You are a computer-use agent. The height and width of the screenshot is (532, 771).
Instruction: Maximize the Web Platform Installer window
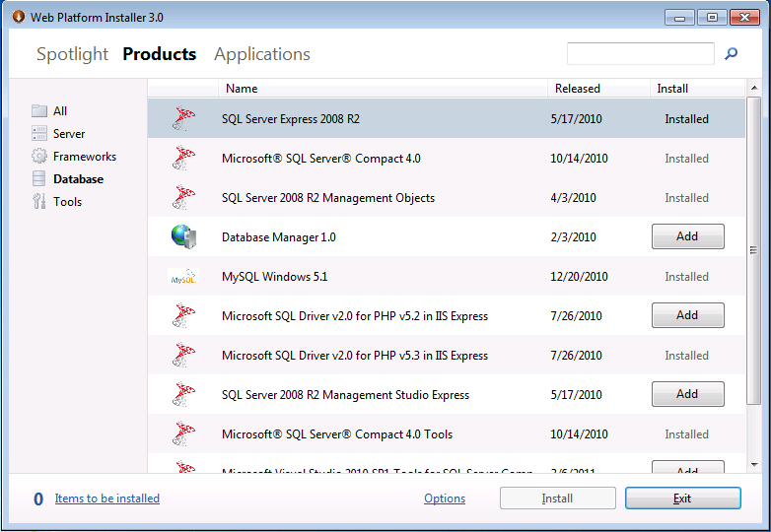712,17
